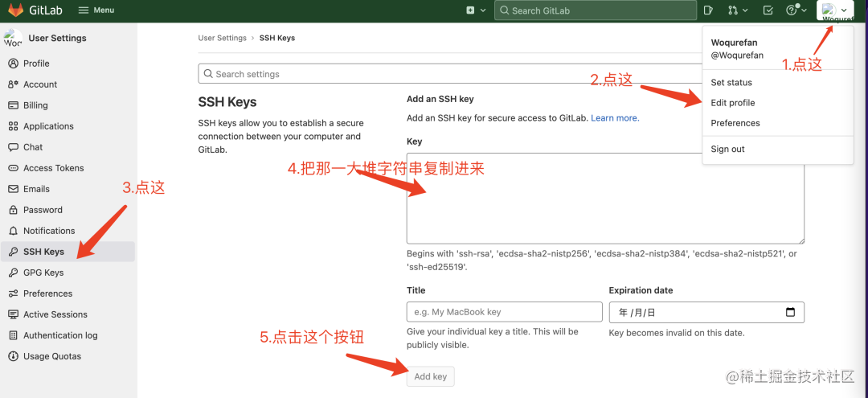Focus the Search GitLab field
The image size is (868, 398).
595,10
